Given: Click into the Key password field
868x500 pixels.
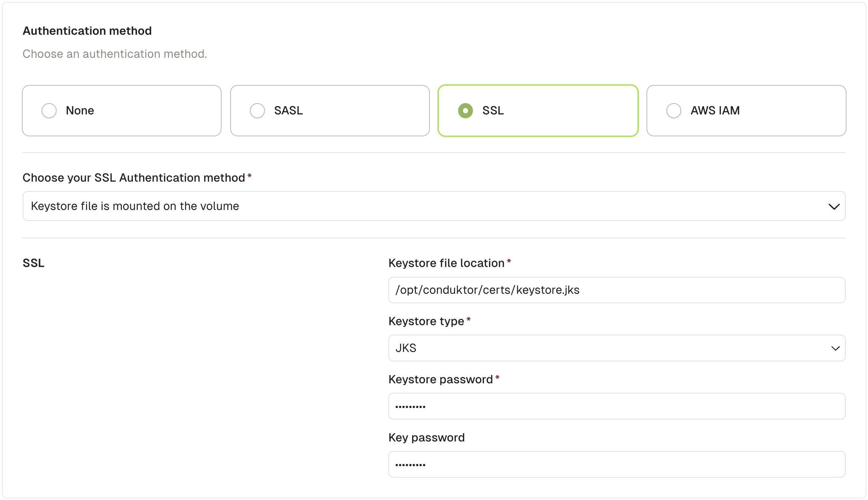Looking at the screenshot, I should click(x=617, y=465).
